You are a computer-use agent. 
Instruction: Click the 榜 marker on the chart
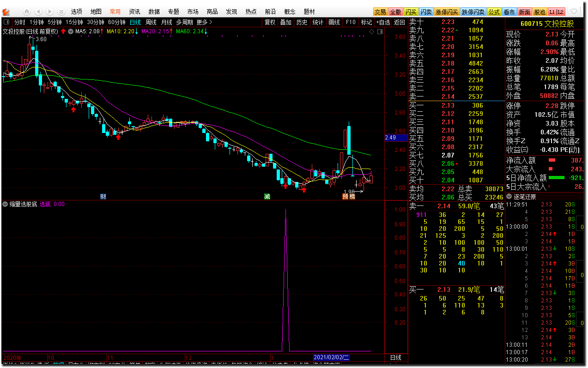(x=352, y=197)
